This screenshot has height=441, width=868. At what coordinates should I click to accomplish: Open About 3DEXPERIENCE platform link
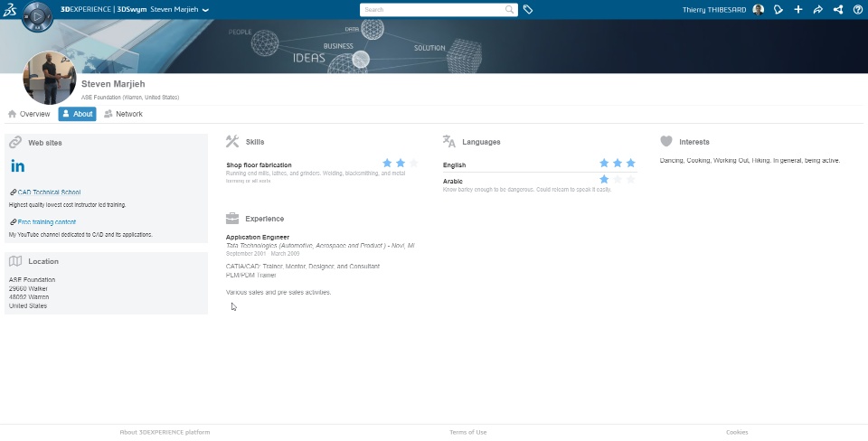pyautogui.click(x=165, y=432)
